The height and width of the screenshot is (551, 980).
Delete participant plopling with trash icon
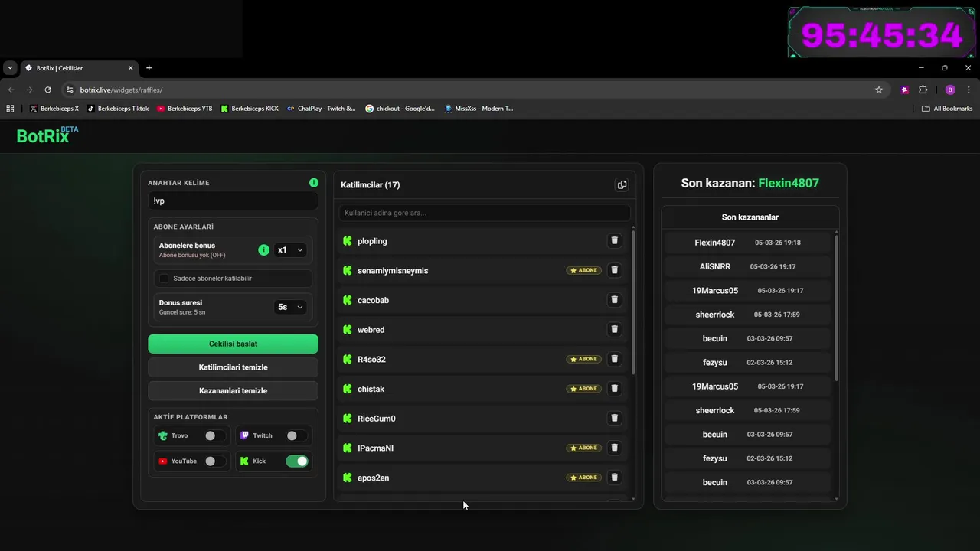point(614,240)
